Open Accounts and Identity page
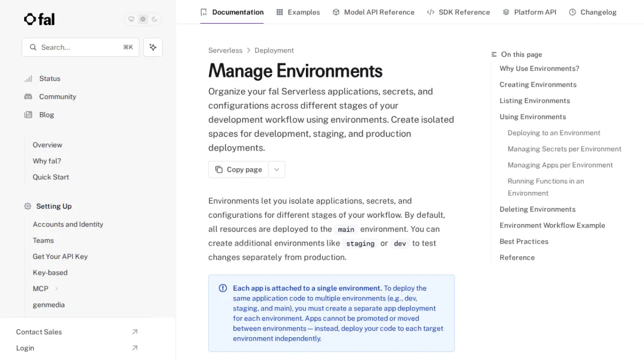Viewport: 644px width, 362px height. point(68,224)
